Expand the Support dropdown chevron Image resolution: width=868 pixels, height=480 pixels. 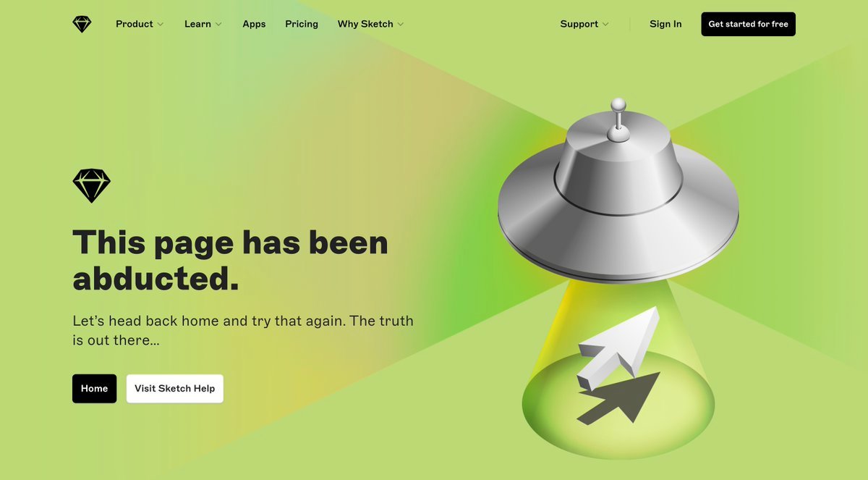click(605, 24)
